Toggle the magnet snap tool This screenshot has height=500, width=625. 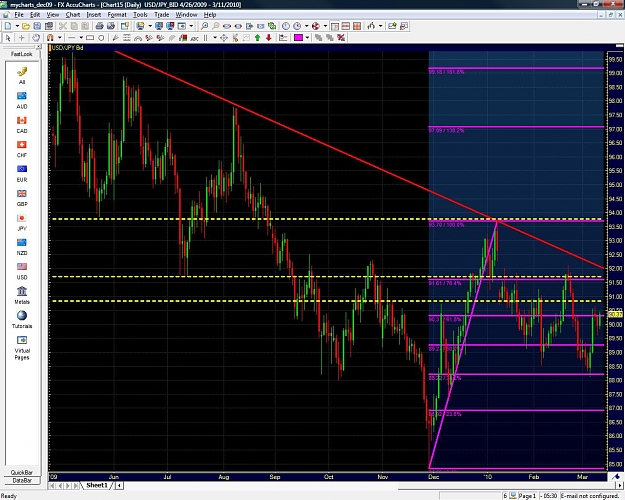[50, 38]
